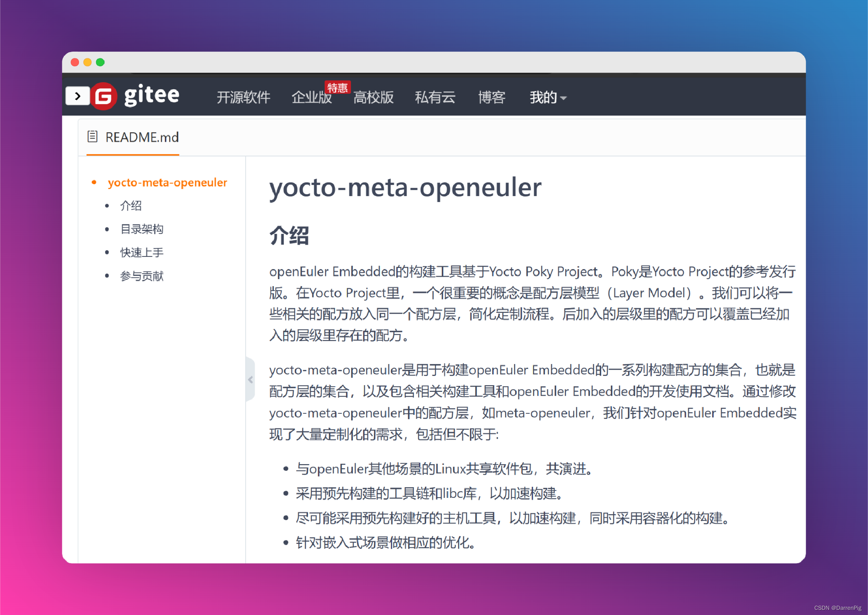Click the 介绍 section heading

click(289, 235)
